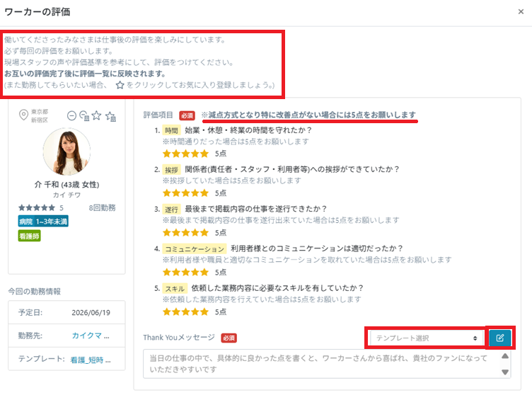Image resolution: width=532 pixels, height=395 pixels.
Task: Set 遂行 rating to three stars
Action: 185,233
